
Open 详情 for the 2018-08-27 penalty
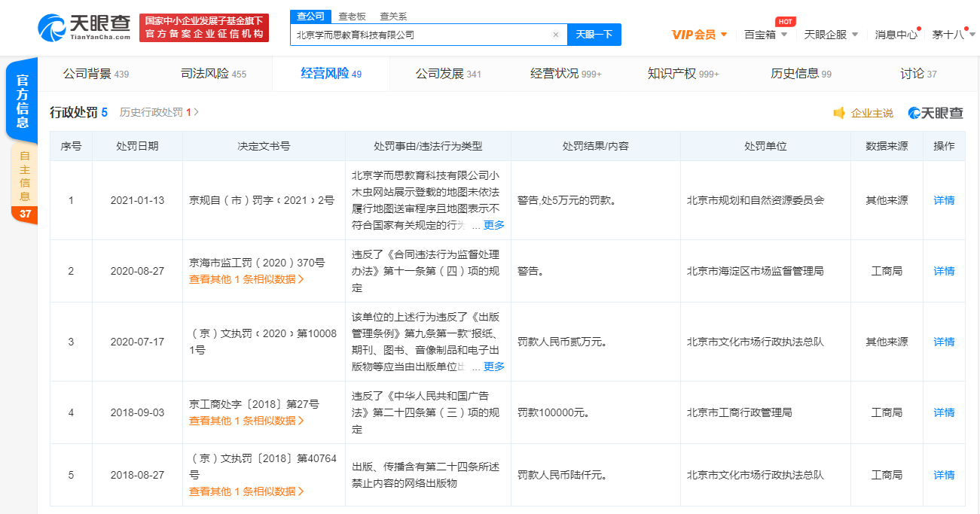tap(944, 475)
